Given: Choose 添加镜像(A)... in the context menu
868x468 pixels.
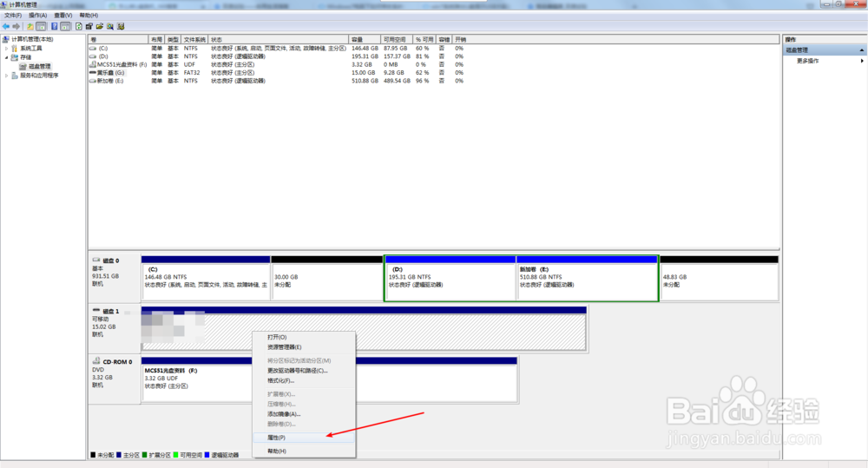Looking at the screenshot, I should 303,414.
